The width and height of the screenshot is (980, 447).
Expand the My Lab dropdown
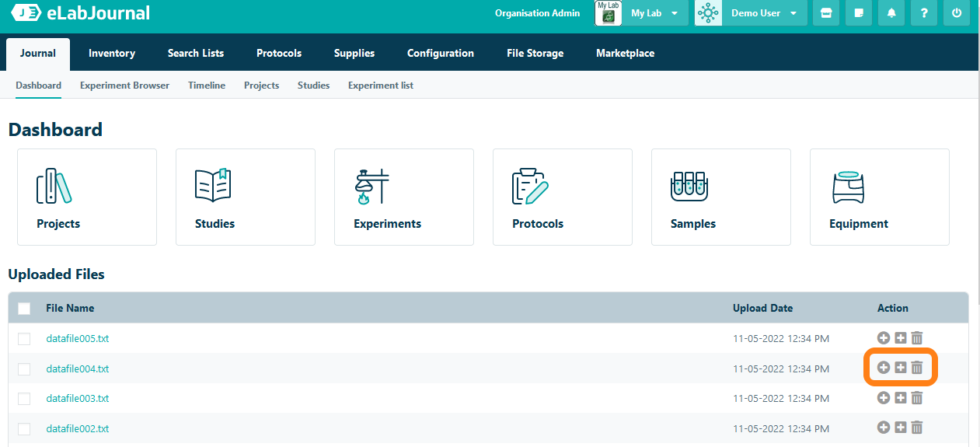click(654, 13)
